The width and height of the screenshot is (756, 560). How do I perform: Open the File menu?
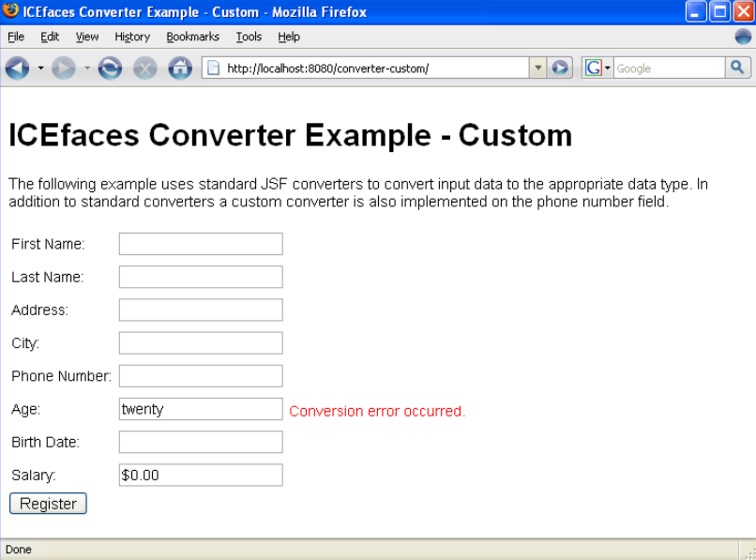[16, 37]
